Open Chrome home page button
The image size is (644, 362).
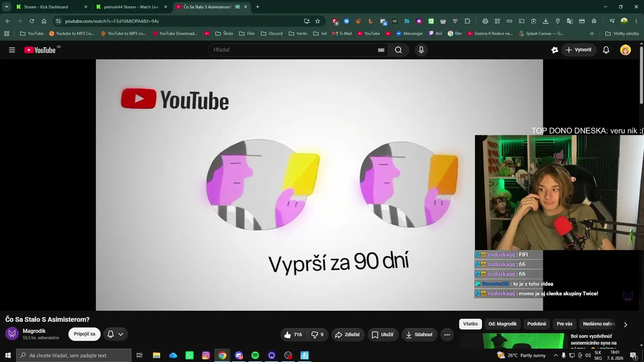(44, 21)
